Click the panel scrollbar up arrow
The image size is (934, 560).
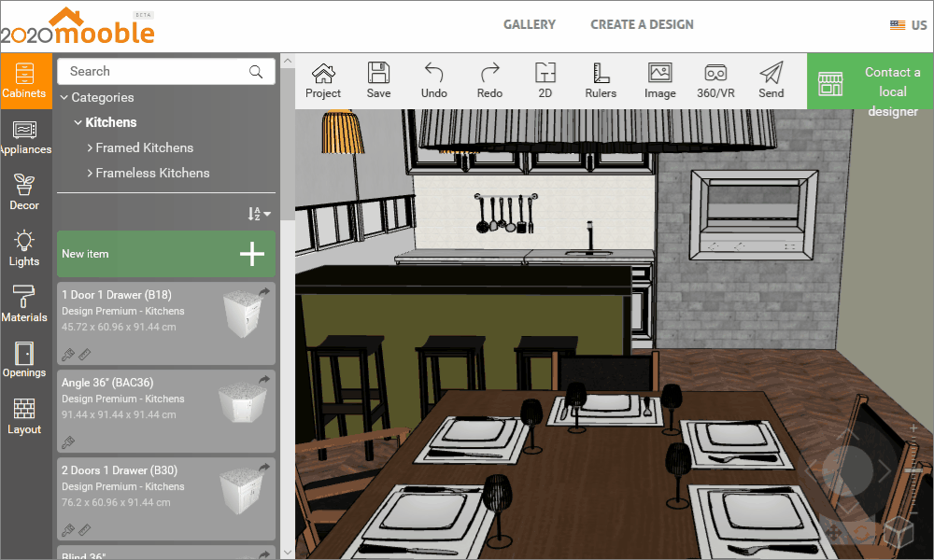point(288,61)
